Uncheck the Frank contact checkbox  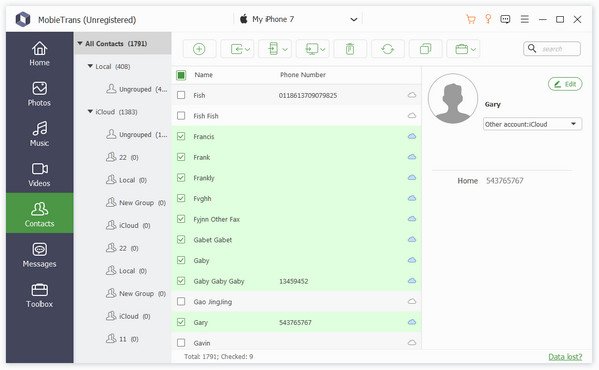[x=181, y=157]
